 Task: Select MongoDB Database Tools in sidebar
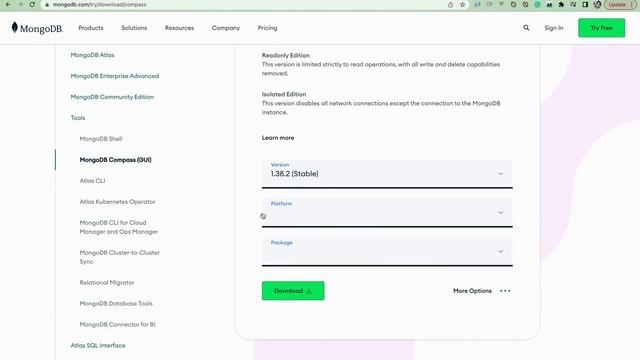pos(116,303)
